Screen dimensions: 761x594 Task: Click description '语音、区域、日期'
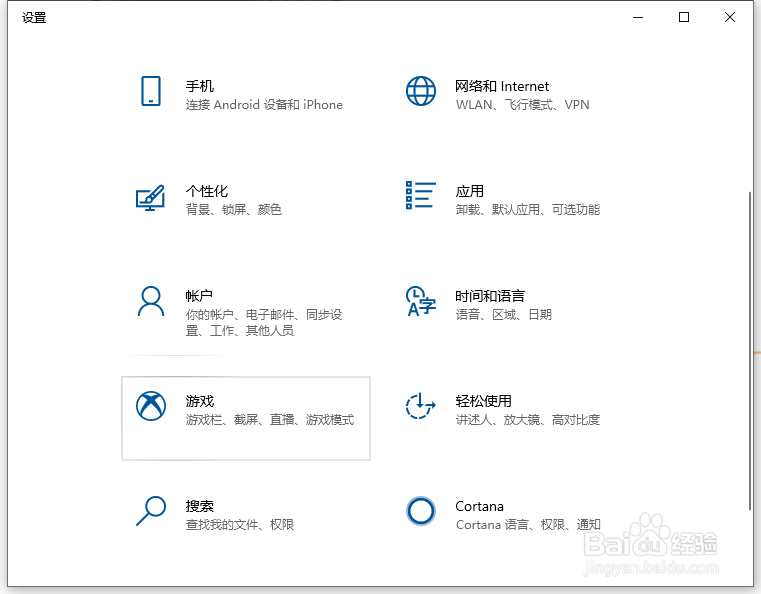tap(503, 314)
